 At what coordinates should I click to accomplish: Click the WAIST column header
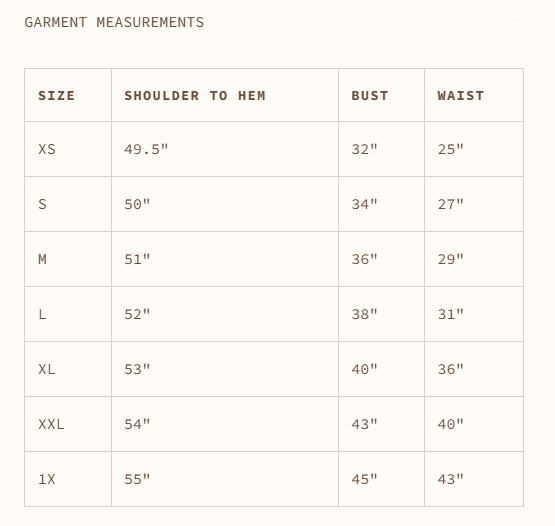(460, 96)
